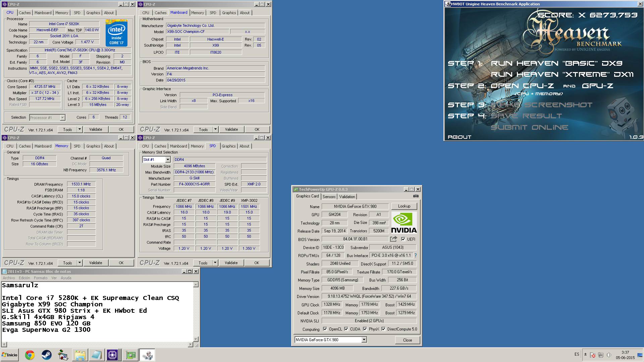Toggle the DirectCompute 5.0 checkbox

coord(383,329)
